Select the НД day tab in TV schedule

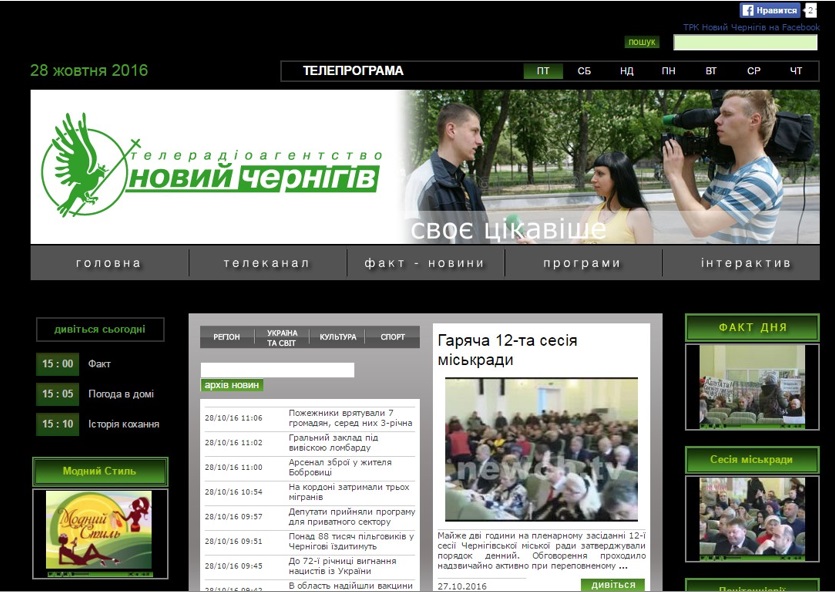[x=626, y=71]
